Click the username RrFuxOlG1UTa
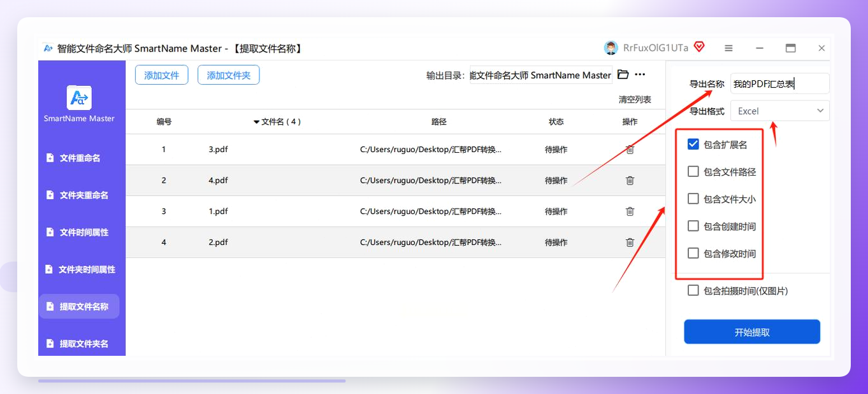Screen dimensions: 868x394 click(655, 48)
